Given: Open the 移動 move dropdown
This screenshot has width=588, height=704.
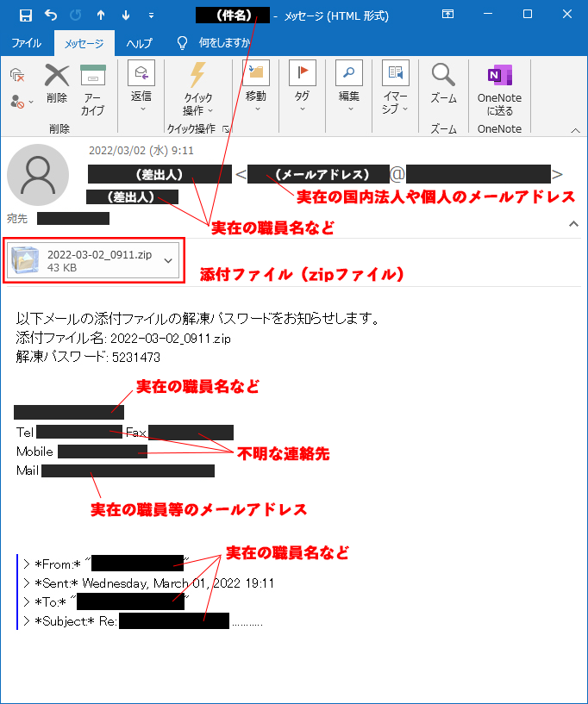Looking at the screenshot, I should [x=256, y=90].
